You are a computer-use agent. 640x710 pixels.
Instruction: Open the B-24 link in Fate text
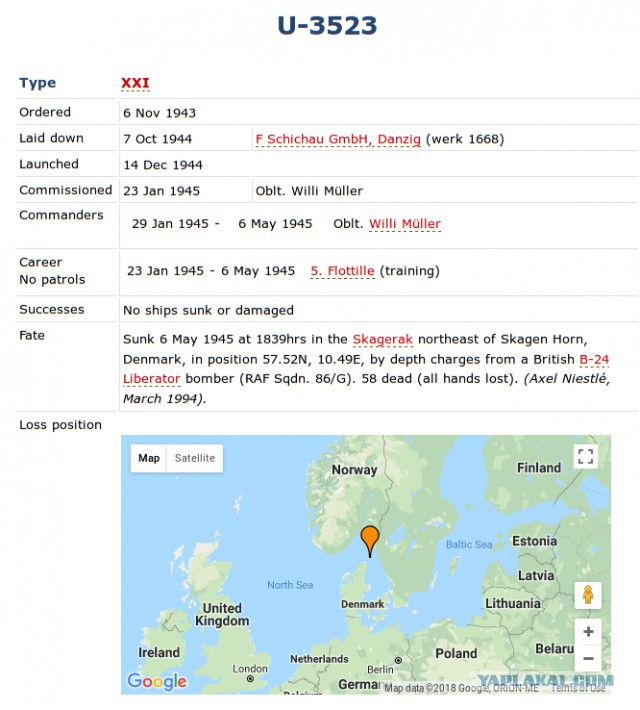(x=594, y=359)
